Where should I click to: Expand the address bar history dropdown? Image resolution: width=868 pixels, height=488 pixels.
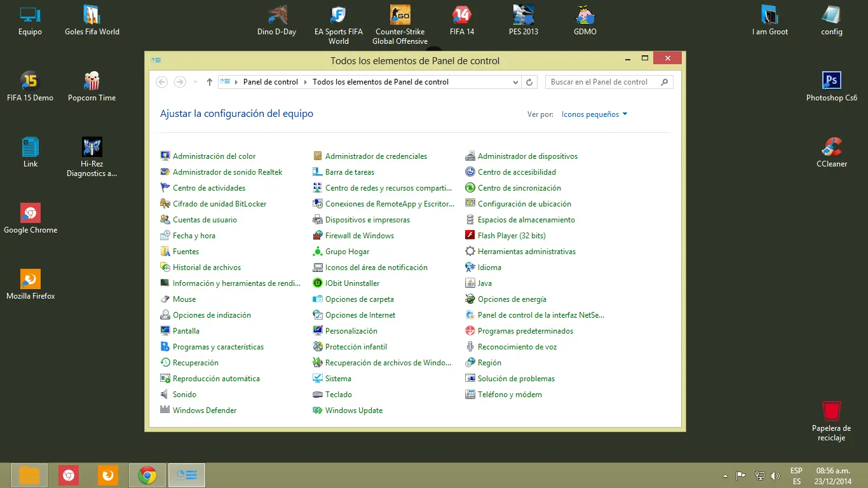click(515, 82)
